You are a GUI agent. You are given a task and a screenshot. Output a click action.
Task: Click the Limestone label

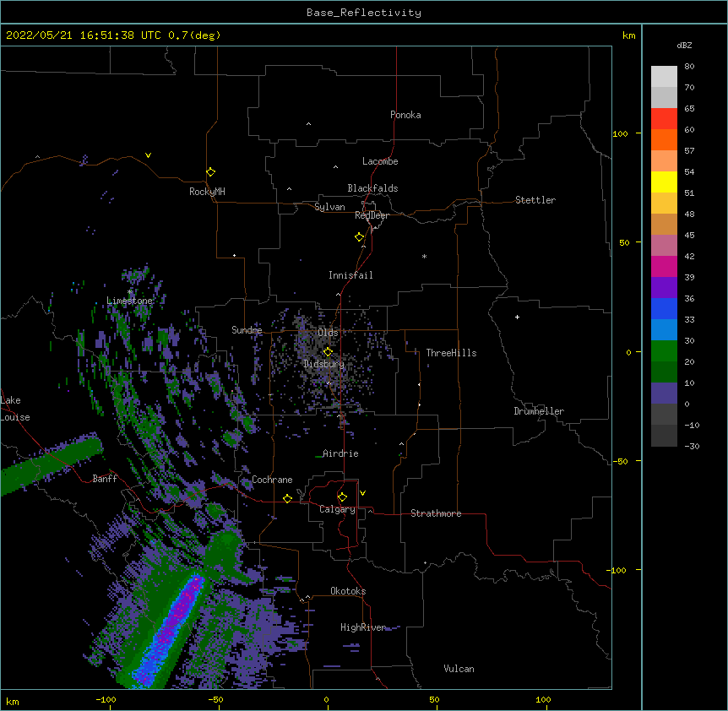coord(129,301)
